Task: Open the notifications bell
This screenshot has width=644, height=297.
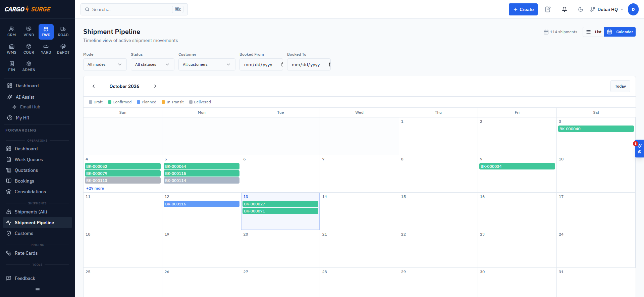Action: click(565, 9)
